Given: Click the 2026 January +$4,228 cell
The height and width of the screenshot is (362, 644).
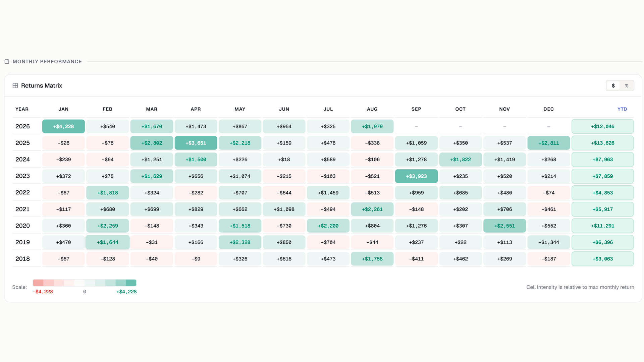Looking at the screenshot, I should click(63, 126).
